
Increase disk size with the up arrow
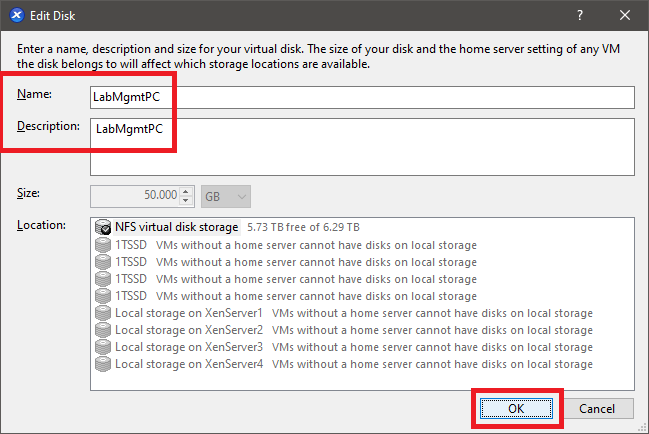click(x=187, y=191)
